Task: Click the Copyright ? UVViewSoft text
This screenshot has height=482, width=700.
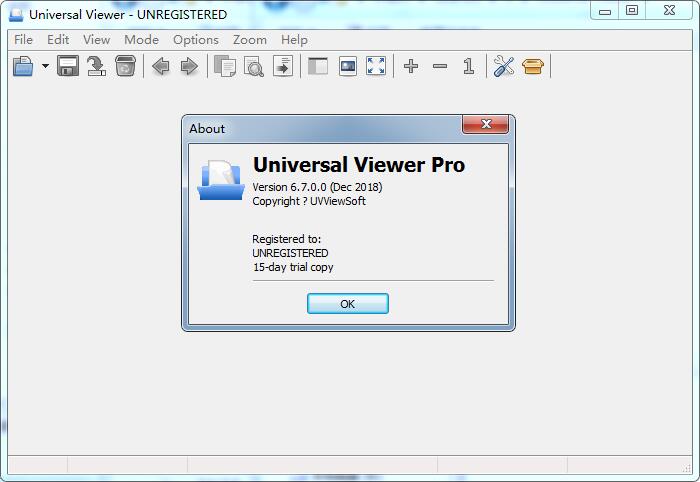Action: point(309,201)
